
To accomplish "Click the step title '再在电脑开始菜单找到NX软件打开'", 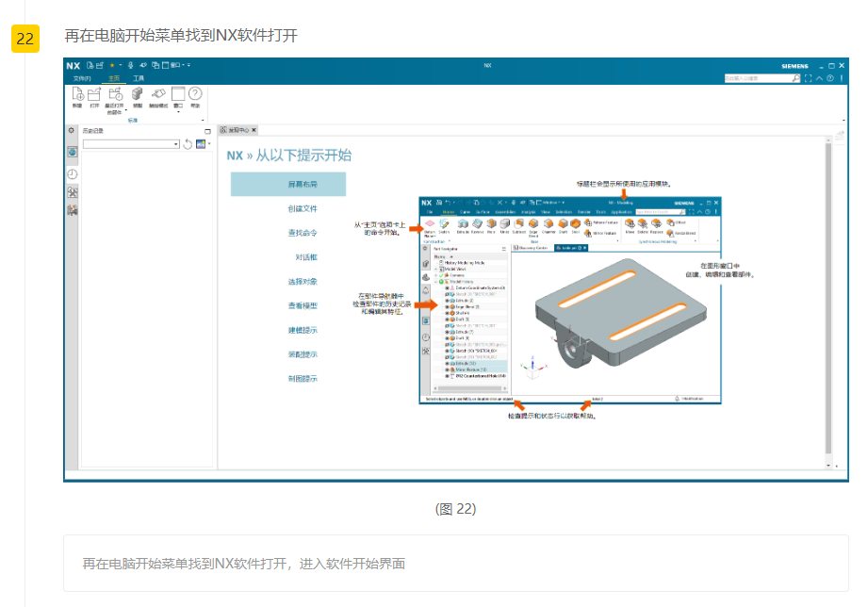I will tap(181, 36).
